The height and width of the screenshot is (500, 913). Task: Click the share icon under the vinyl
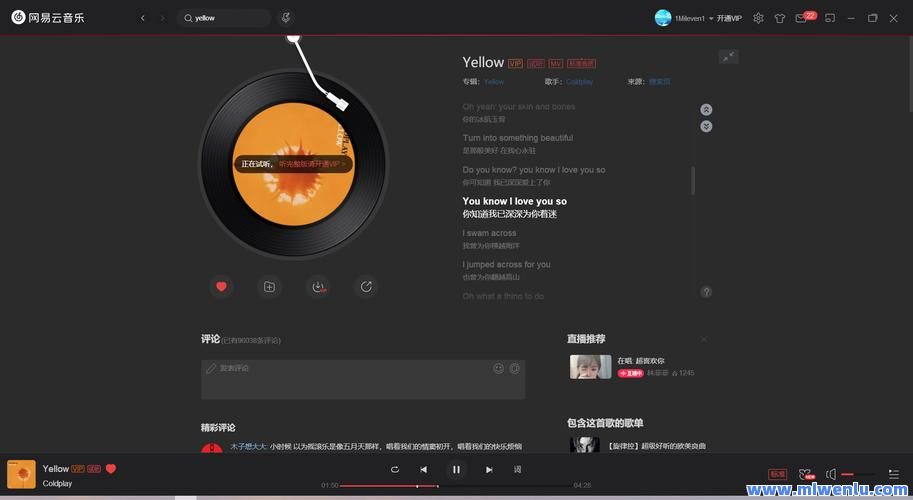366,286
